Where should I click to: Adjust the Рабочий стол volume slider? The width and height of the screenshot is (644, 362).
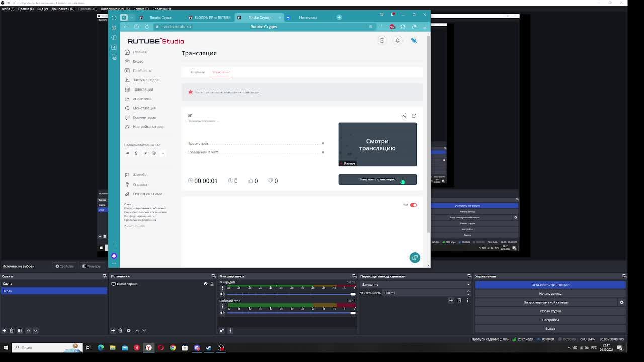[291, 313]
